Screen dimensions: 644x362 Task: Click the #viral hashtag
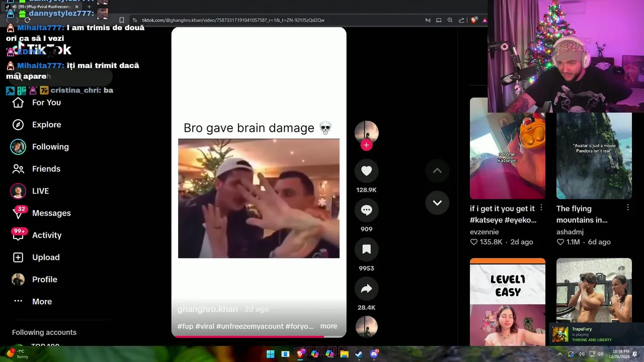point(205,326)
